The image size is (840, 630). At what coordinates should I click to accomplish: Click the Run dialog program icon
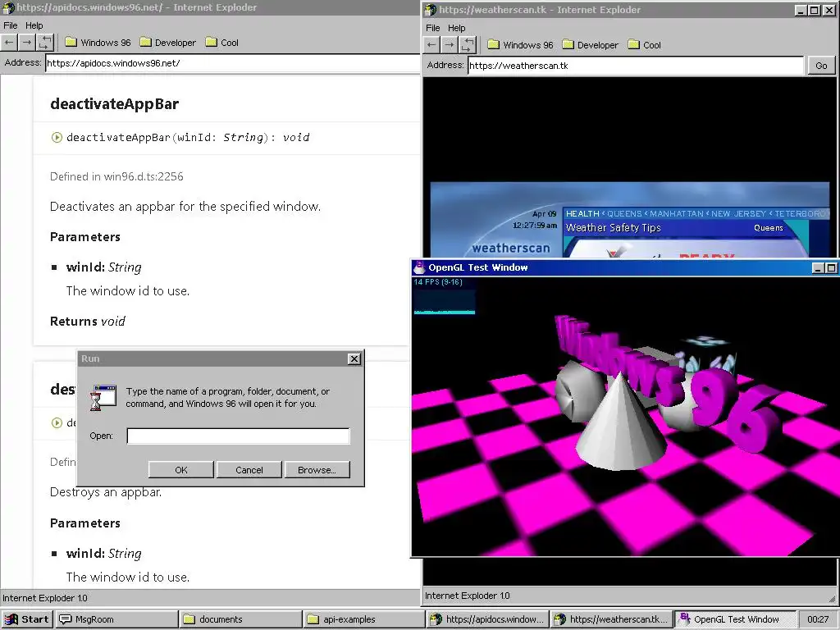pos(104,398)
